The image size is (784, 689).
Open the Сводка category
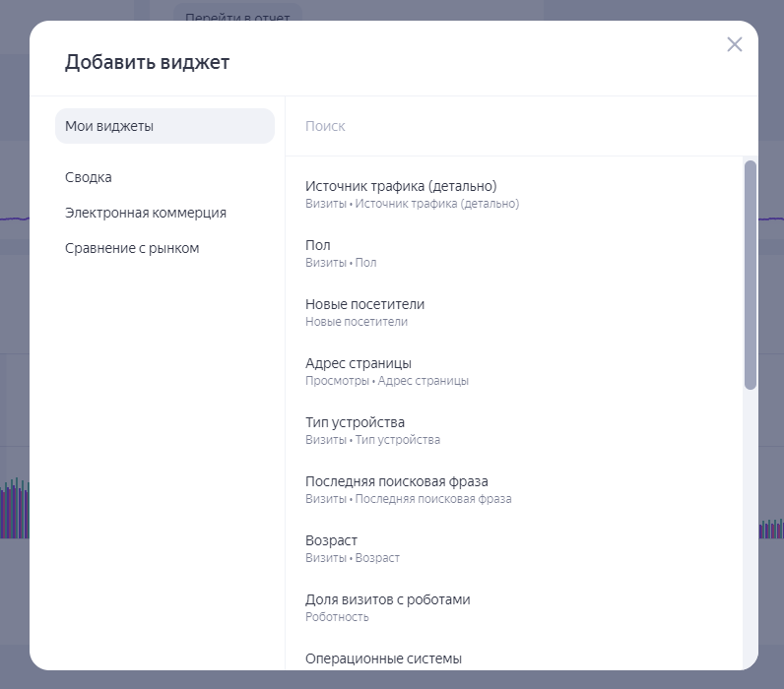[x=89, y=177]
